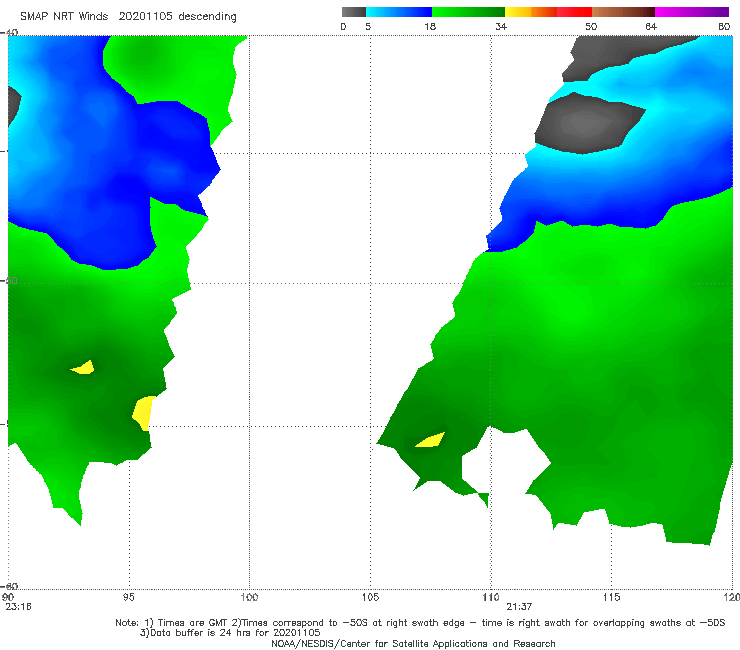Click the color bar label '50'
Screen dimensions: 740x650
[x=591, y=26]
